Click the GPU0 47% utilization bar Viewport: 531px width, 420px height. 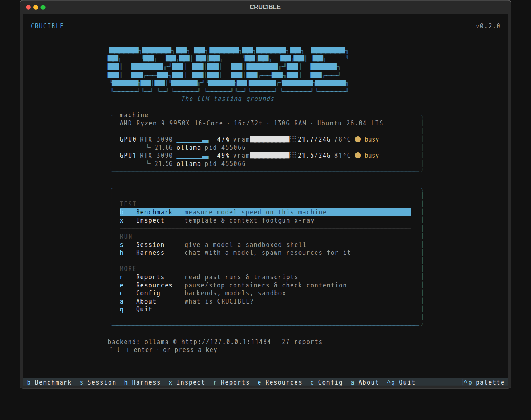[192, 141]
